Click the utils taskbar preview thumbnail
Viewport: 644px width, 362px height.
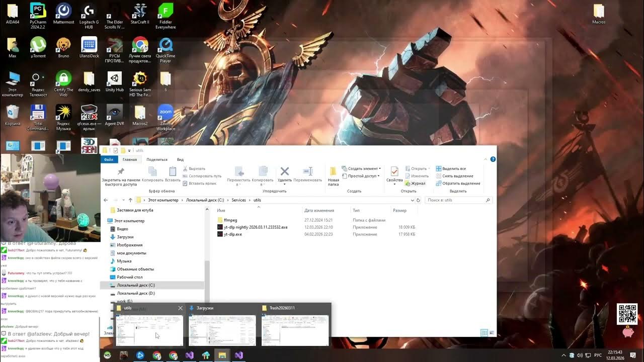149,330
